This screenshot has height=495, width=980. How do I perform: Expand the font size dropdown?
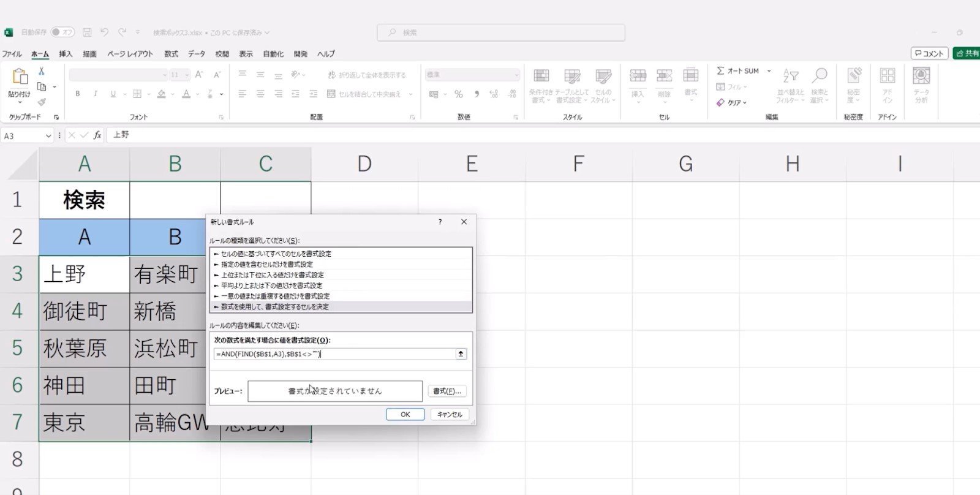coord(186,75)
